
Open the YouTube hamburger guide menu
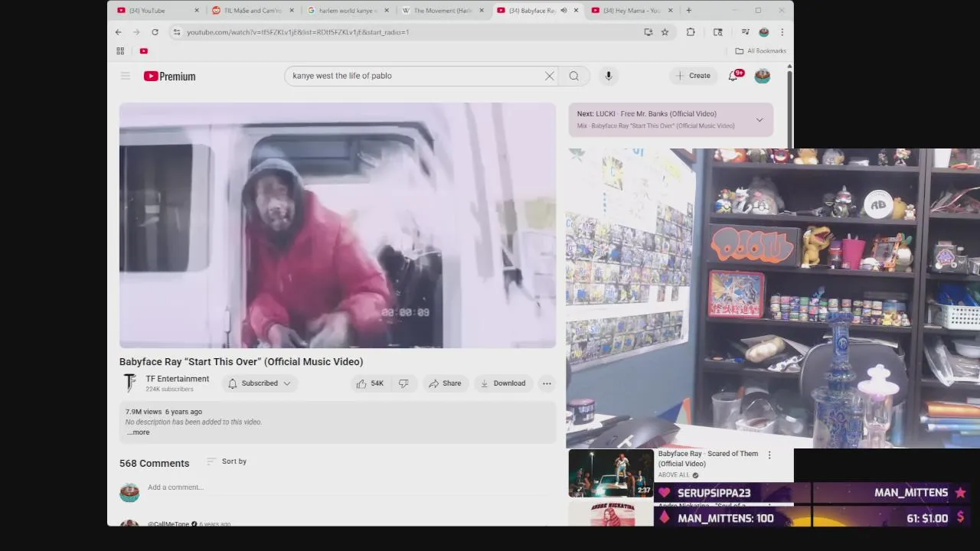pos(126,76)
